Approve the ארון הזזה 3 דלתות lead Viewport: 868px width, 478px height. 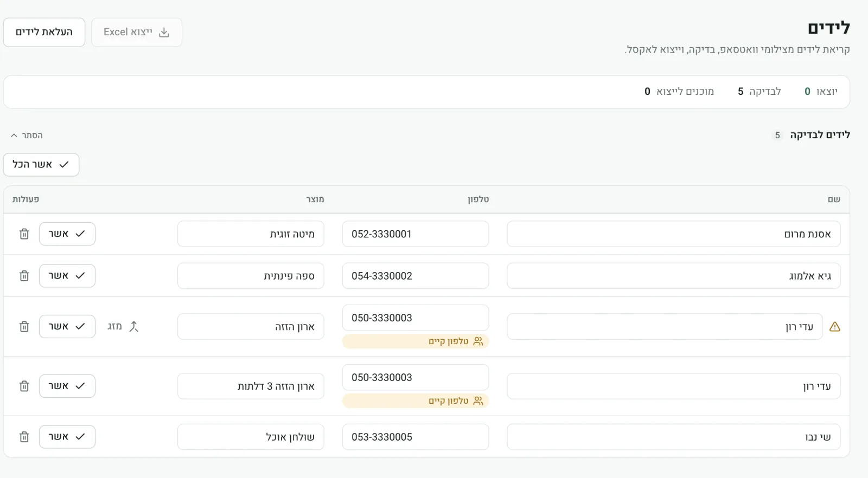pos(67,386)
